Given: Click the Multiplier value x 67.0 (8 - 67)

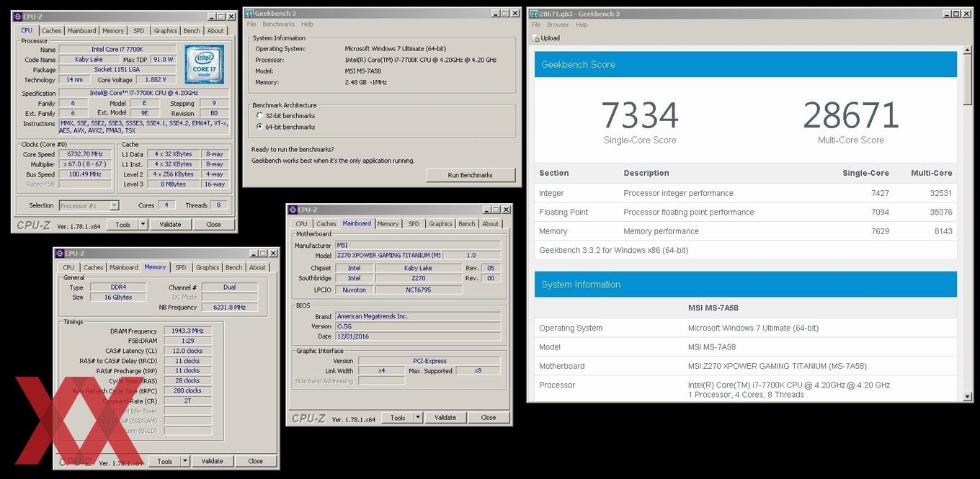Looking at the screenshot, I should tap(84, 164).
